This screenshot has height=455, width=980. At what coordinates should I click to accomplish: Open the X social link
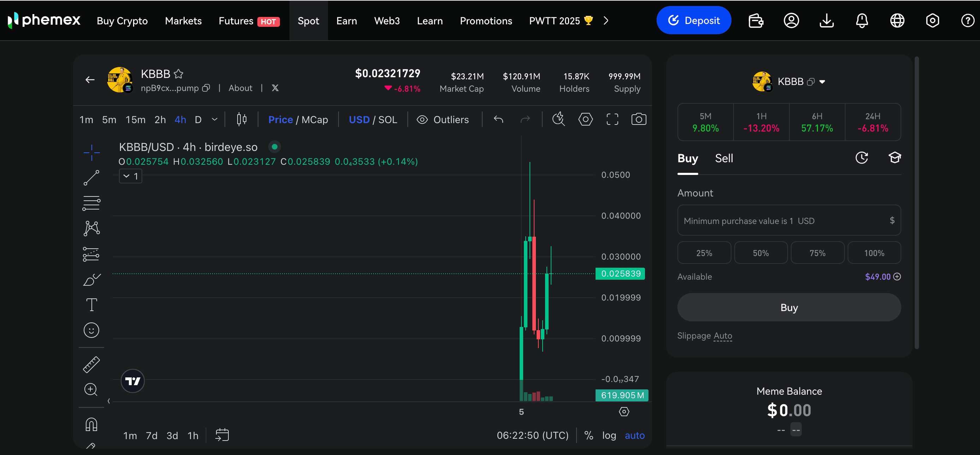275,88
